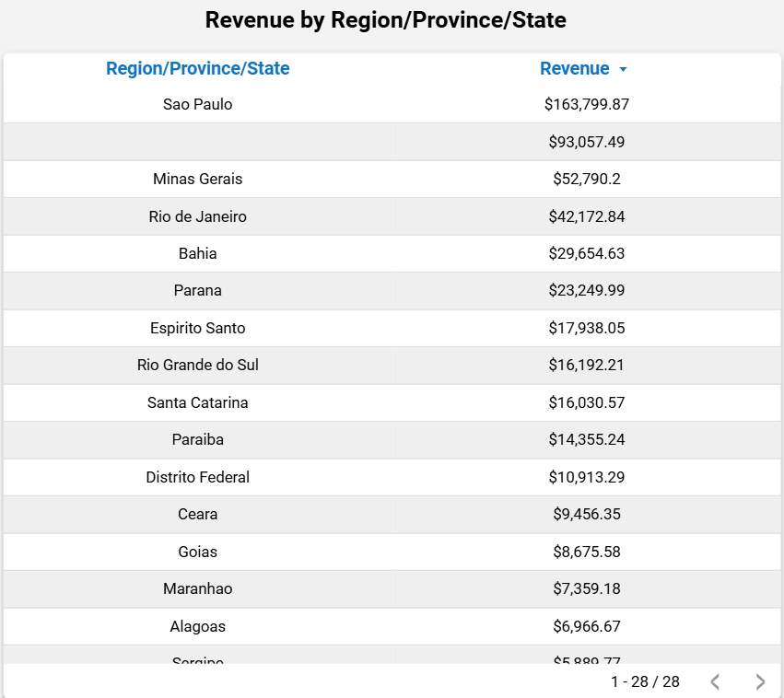Select the $93,057.49 revenue cell
784x698 pixels.
(x=586, y=142)
